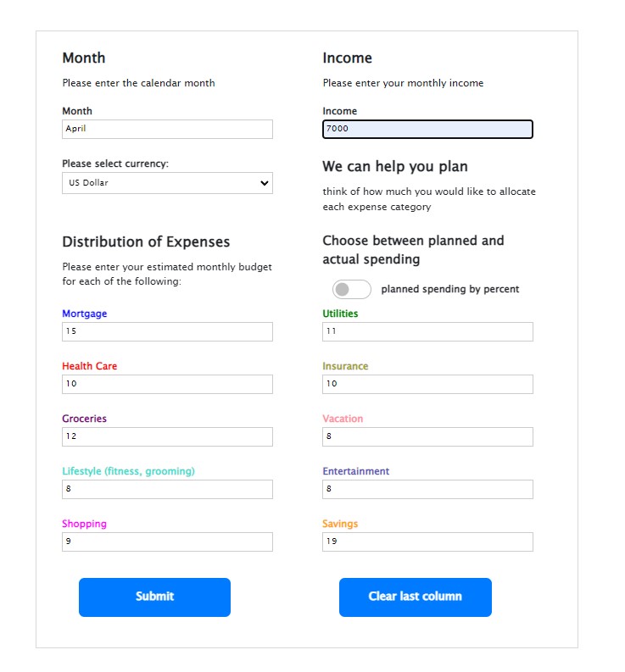The height and width of the screenshot is (672, 625).
Task: Select the Utilities input field
Action: (x=427, y=331)
